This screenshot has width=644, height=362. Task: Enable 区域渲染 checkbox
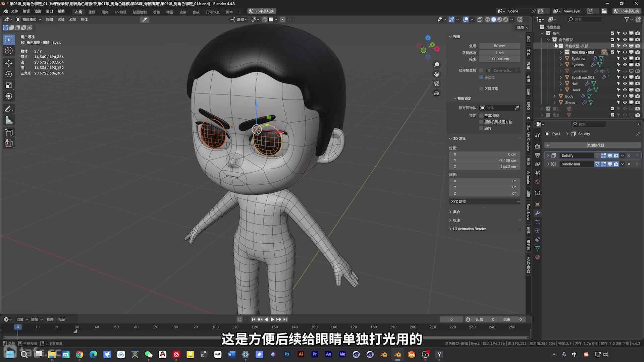pyautogui.click(x=481, y=88)
